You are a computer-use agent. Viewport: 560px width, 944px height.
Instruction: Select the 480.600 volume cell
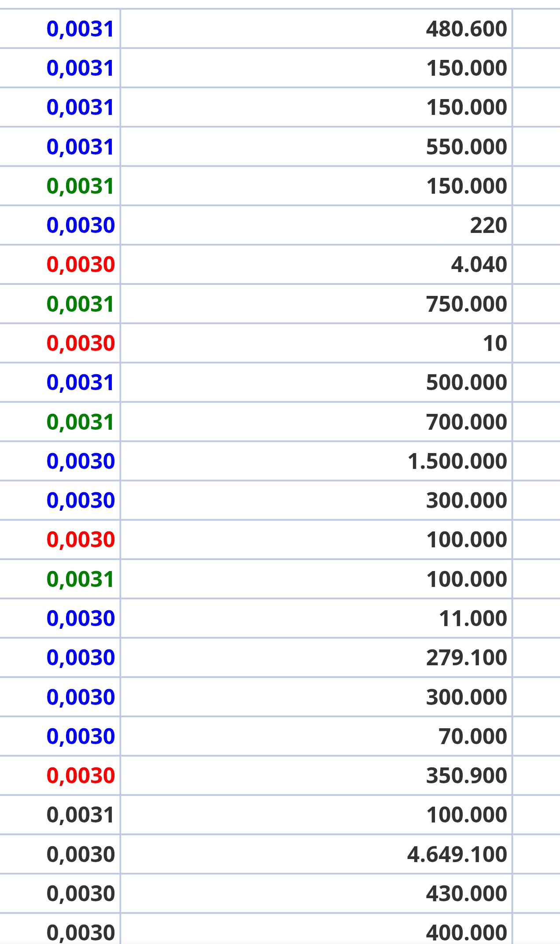click(x=316, y=29)
